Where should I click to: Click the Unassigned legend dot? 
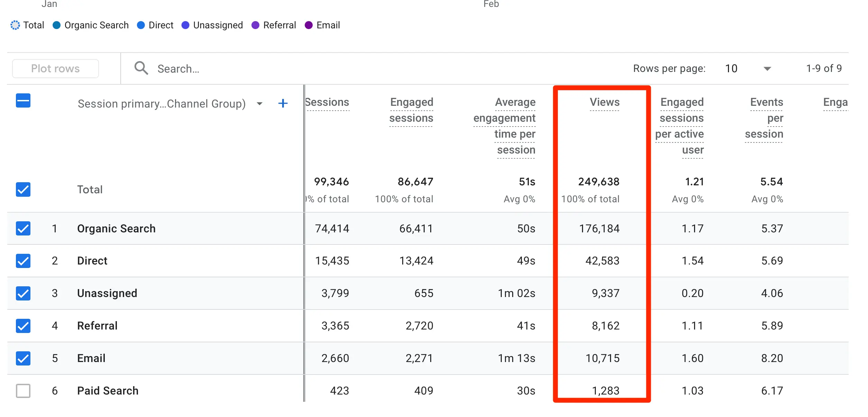(x=185, y=25)
